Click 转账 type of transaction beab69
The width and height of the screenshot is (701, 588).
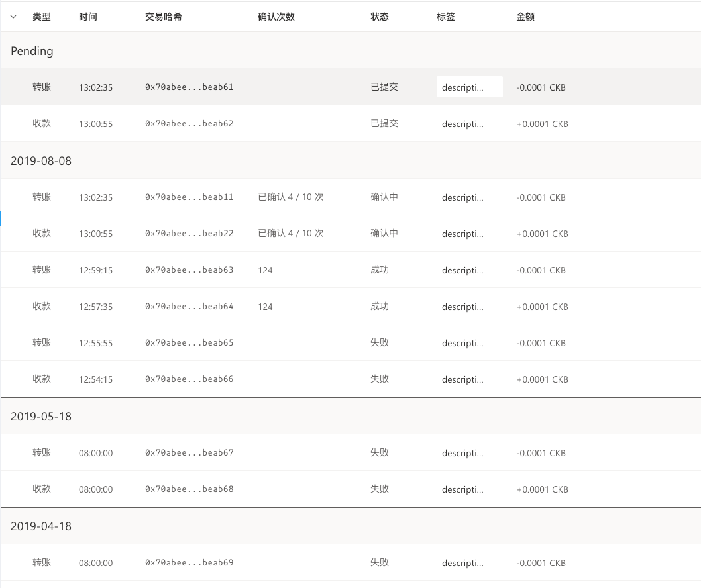coord(42,563)
